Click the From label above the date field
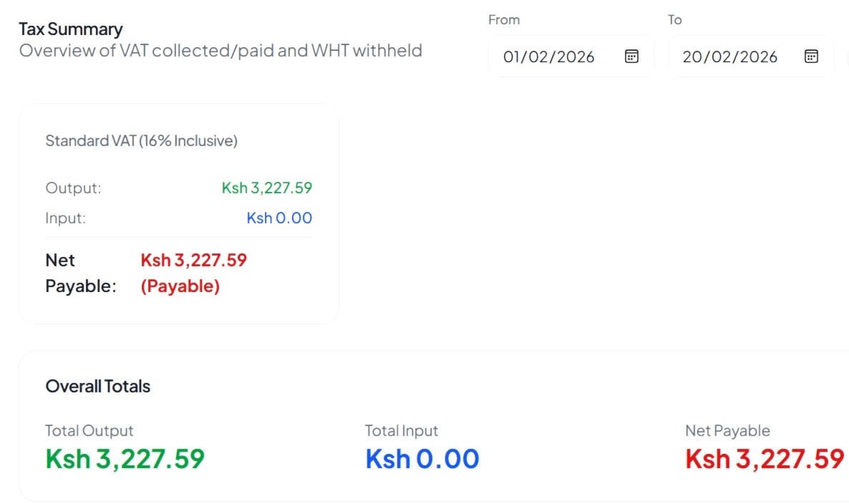This screenshot has width=849, height=504. point(504,19)
